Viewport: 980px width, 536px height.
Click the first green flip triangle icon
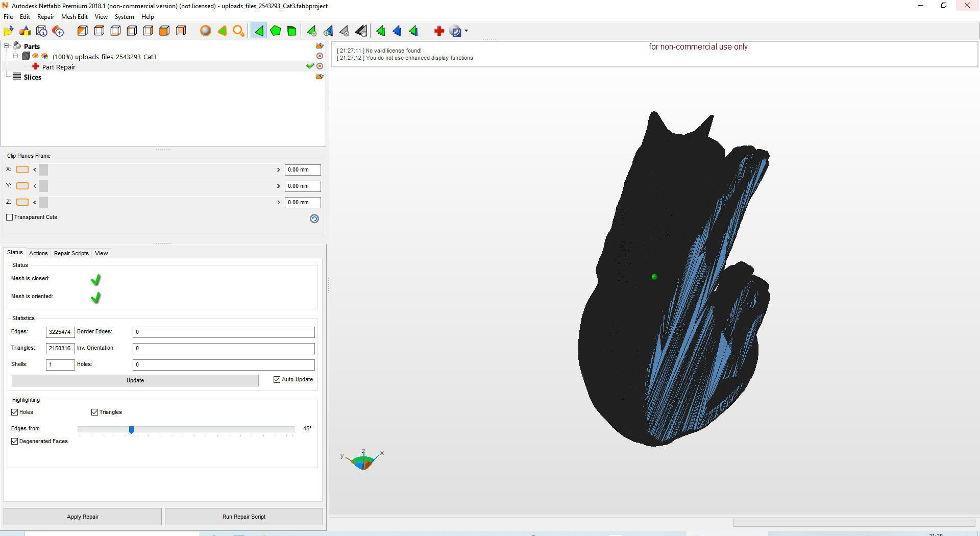381,31
